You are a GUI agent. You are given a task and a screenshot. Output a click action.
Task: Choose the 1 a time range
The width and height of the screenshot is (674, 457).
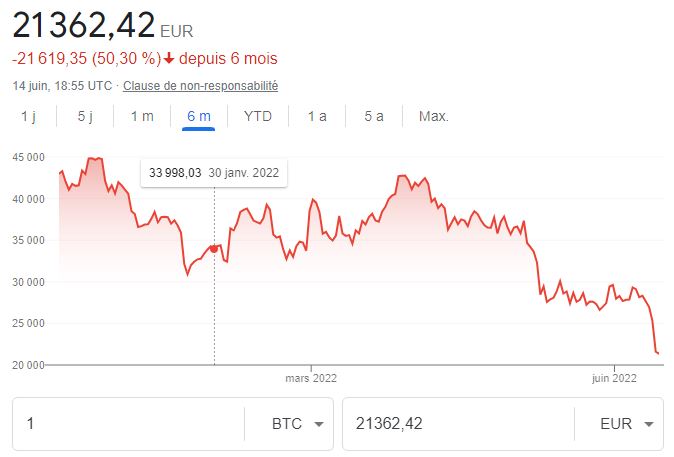[317, 116]
